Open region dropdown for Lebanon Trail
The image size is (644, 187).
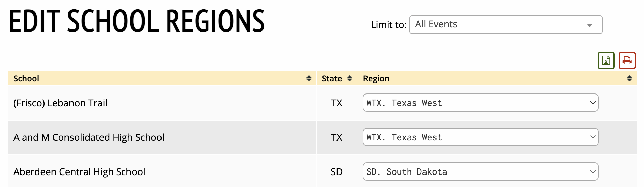point(480,103)
